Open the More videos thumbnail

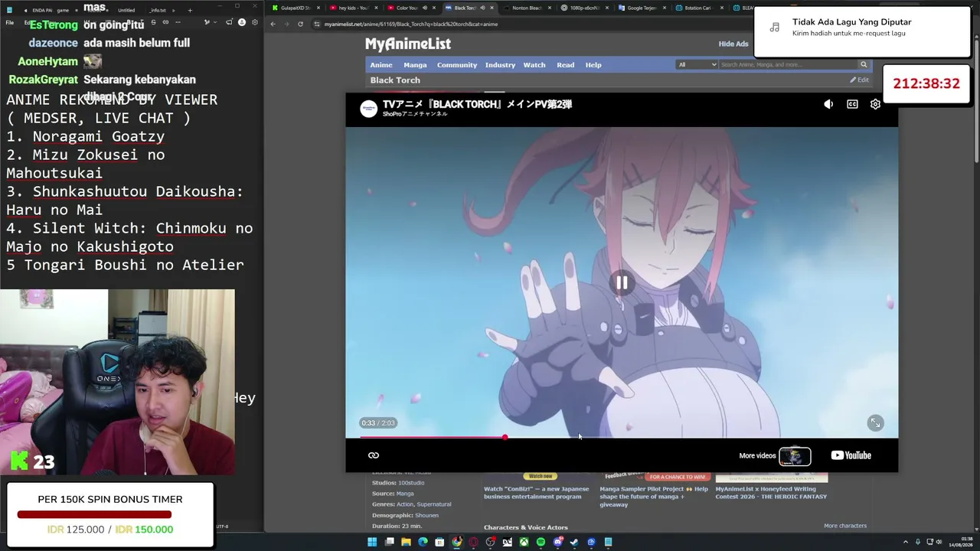tap(795, 456)
